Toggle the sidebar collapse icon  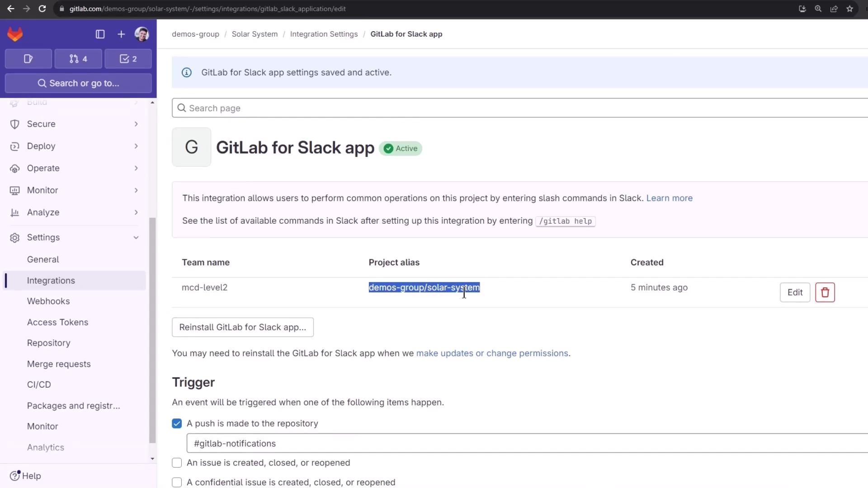(x=100, y=34)
